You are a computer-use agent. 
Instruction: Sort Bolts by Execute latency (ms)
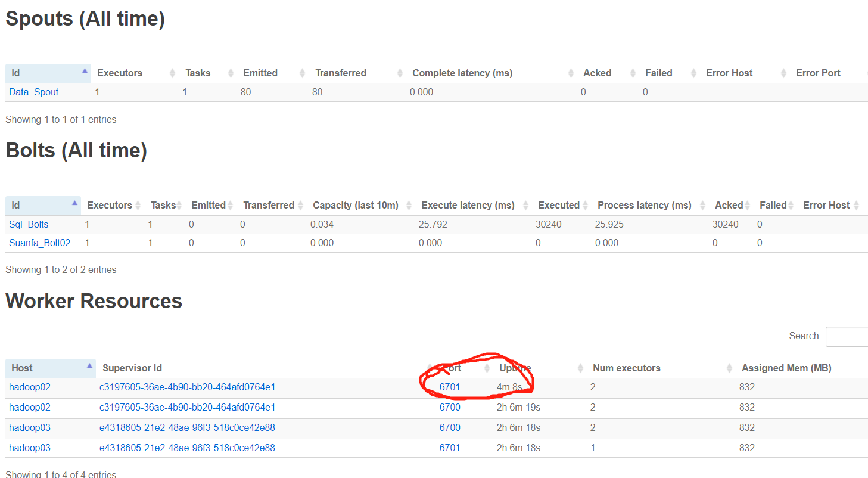coord(474,205)
